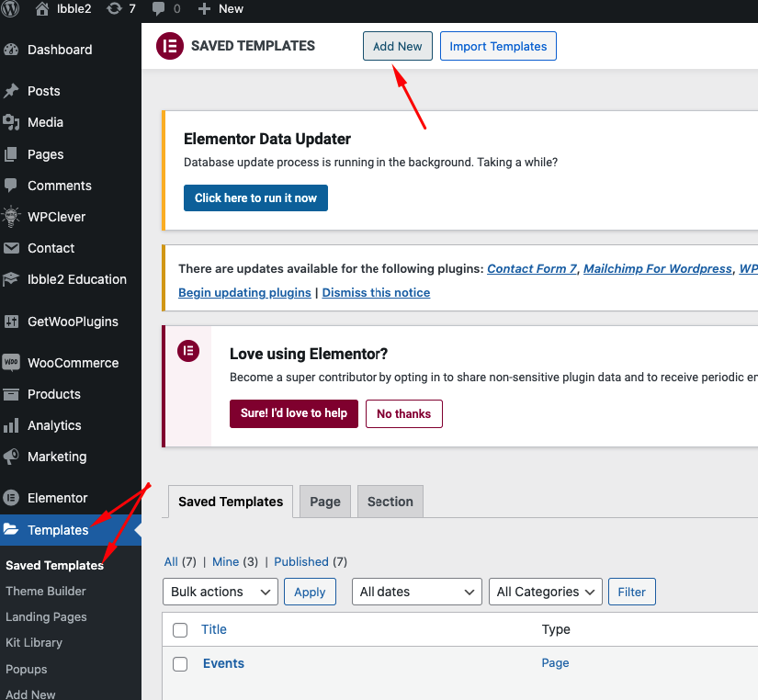758x700 pixels.
Task: Open the Bulk actions dropdown
Action: (221, 592)
